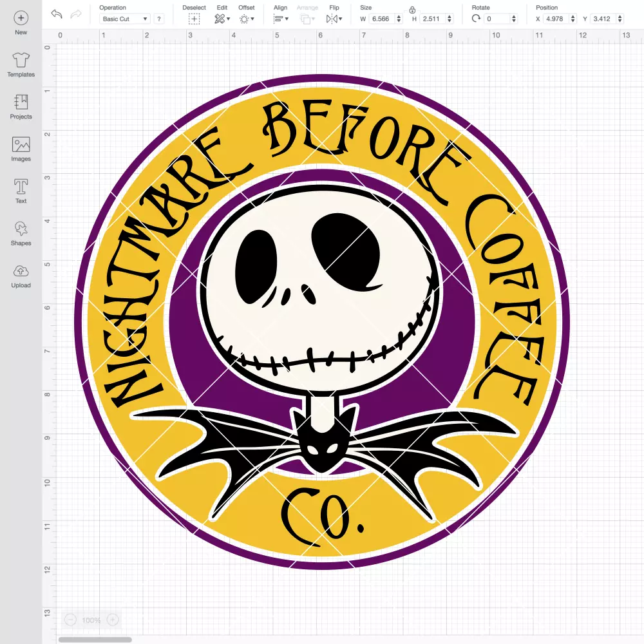Click the Undo arrow
The width and height of the screenshot is (644, 644).
pyautogui.click(x=57, y=14)
